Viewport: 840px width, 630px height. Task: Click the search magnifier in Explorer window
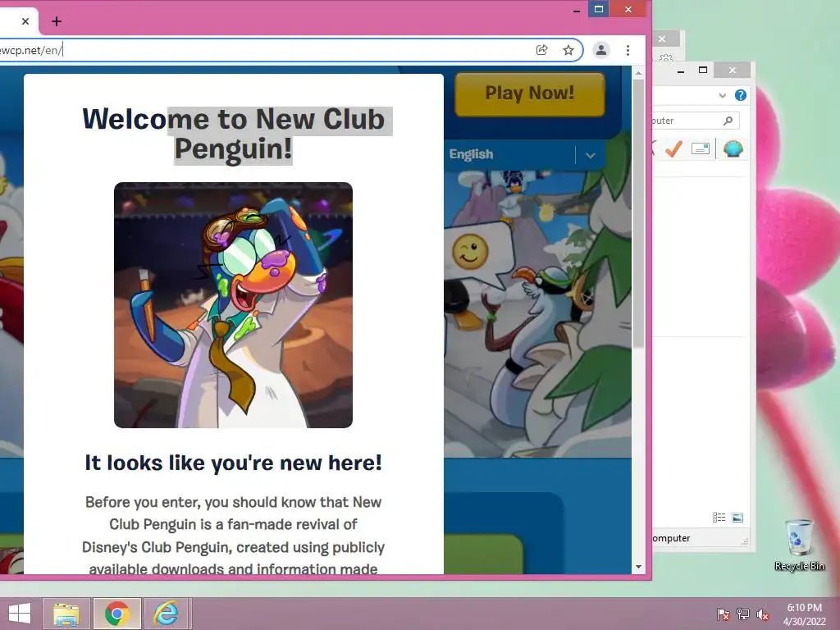[x=728, y=121]
